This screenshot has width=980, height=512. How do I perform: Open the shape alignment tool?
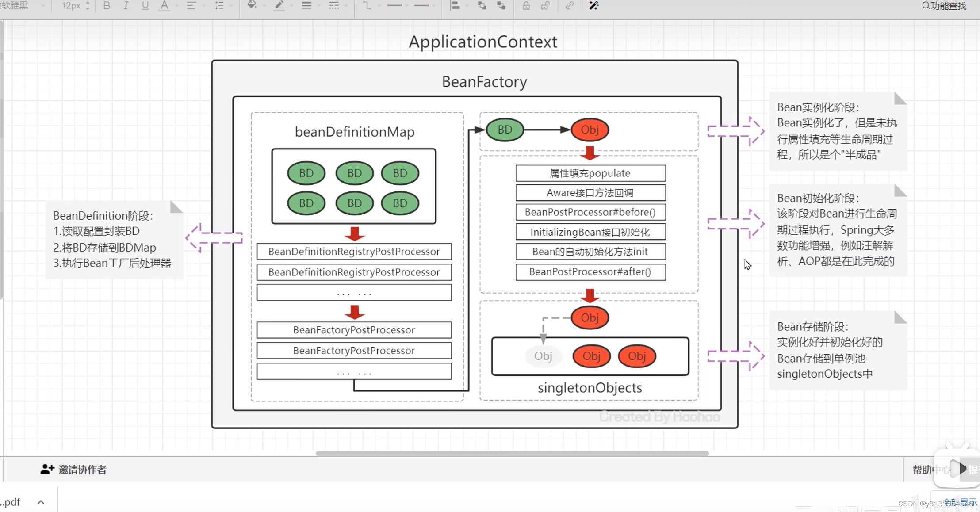pos(455,6)
